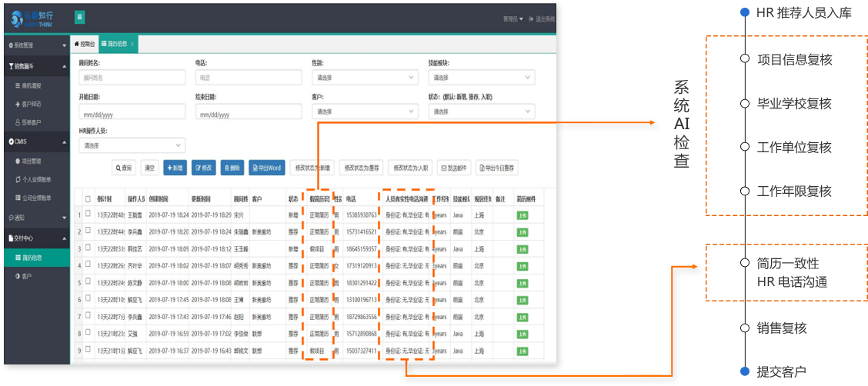
Task: Click the 删除 delete button
Action: [x=232, y=168]
